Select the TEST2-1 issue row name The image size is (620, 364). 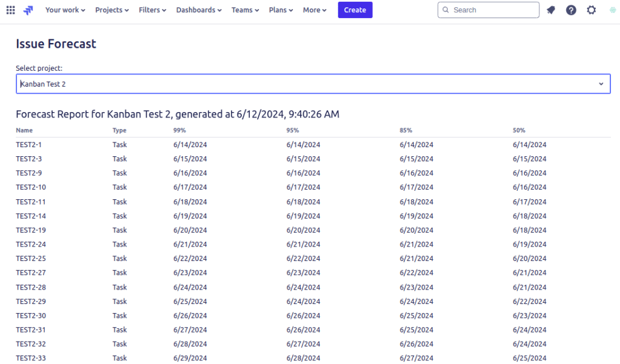click(x=28, y=144)
